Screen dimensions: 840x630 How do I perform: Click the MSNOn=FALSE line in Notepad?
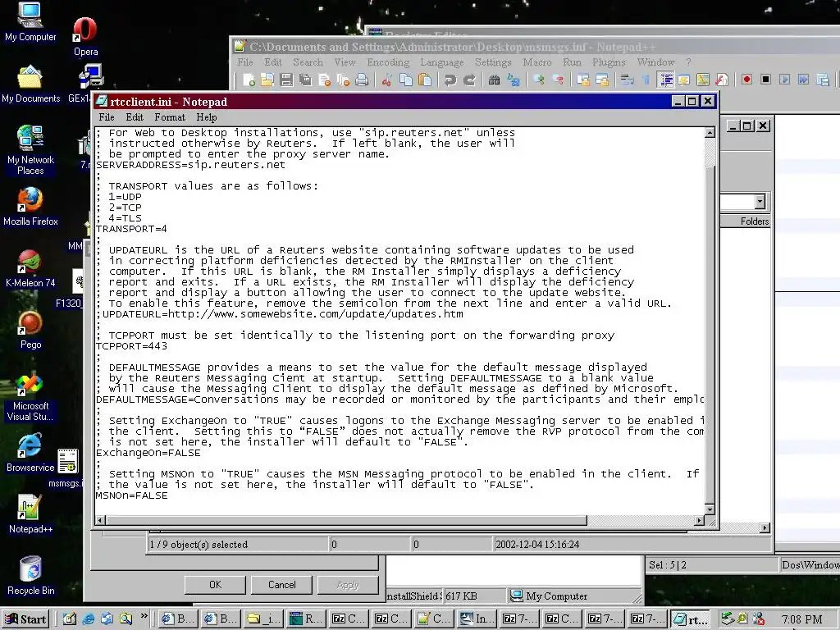point(131,495)
